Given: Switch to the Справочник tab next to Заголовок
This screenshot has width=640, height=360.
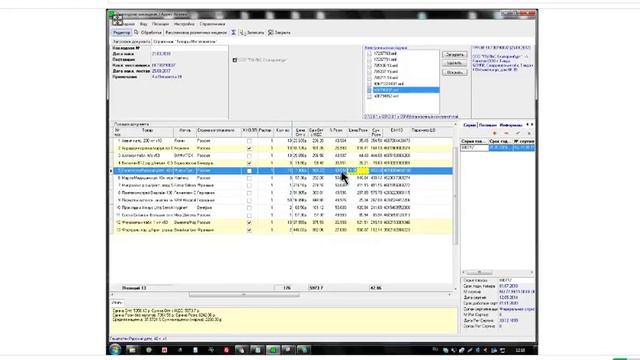Looking at the screenshot, I should tap(185, 42).
